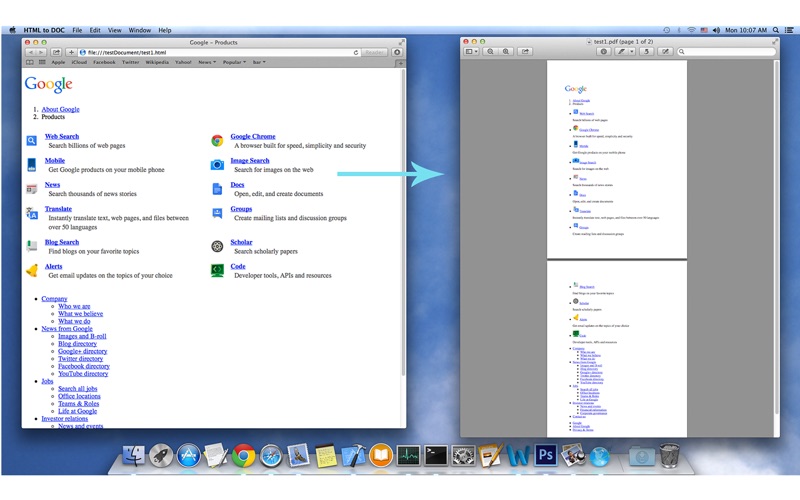
Task: Open the Wi-Fi status menu
Action: [x=691, y=30]
